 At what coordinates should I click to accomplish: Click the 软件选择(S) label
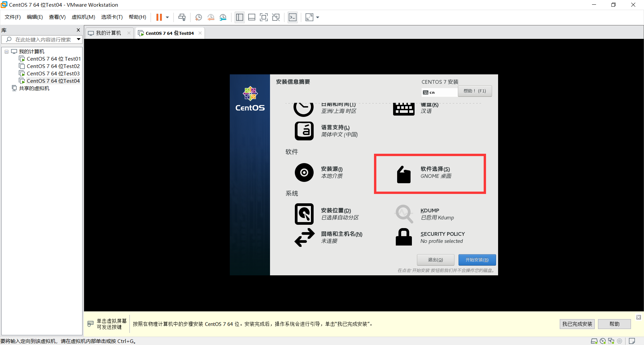coord(435,169)
